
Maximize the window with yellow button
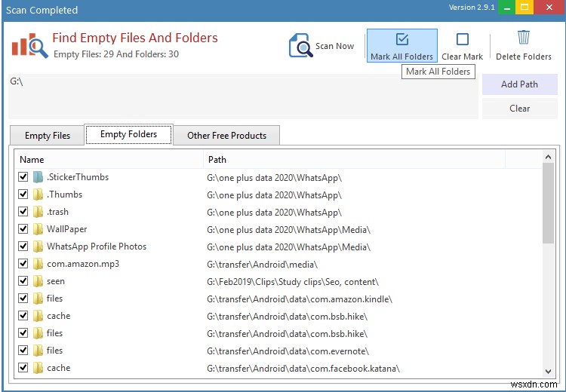point(524,8)
